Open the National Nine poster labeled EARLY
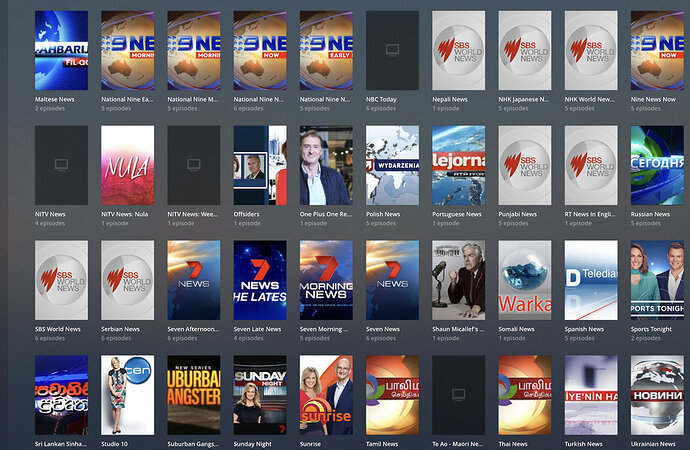The height and width of the screenshot is (450, 690). tap(326, 51)
